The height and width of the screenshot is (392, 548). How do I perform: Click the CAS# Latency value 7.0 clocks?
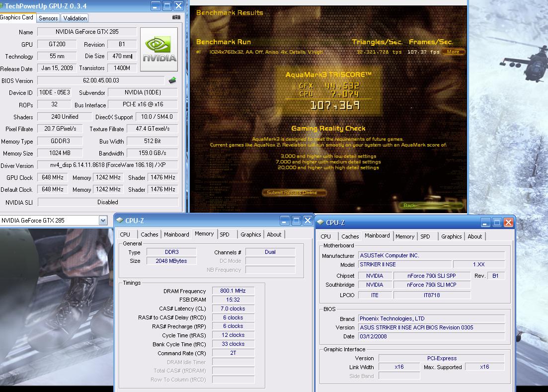tap(233, 309)
